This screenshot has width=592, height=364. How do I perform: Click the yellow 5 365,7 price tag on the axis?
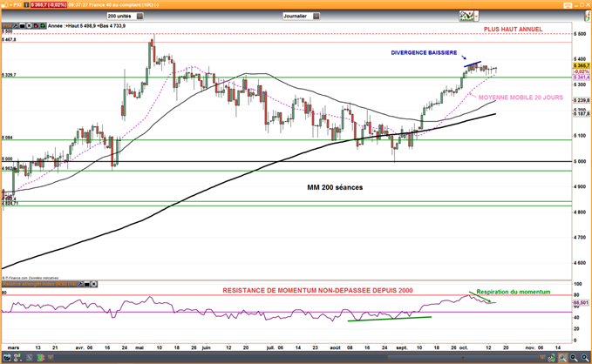click(582, 65)
